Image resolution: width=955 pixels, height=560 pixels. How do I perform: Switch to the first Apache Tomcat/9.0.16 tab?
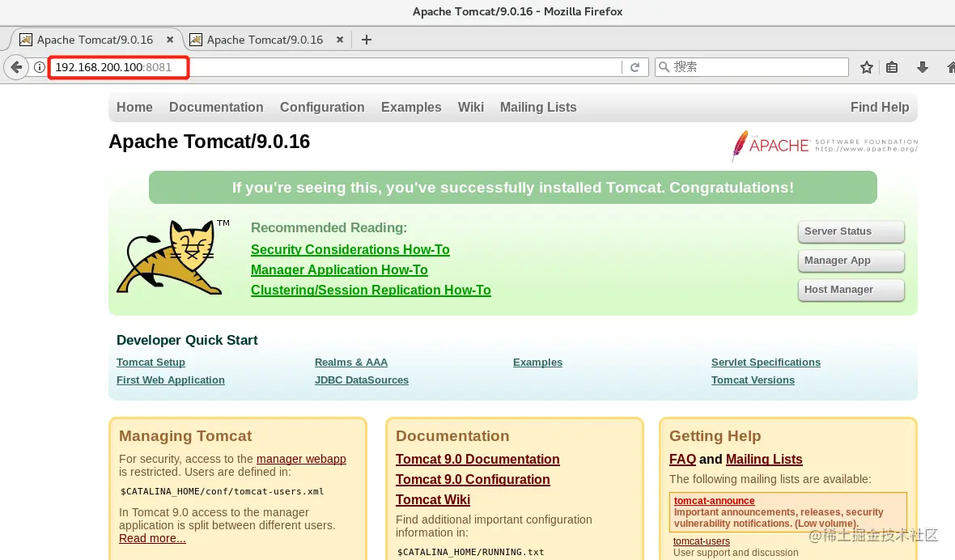pos(95,40)
